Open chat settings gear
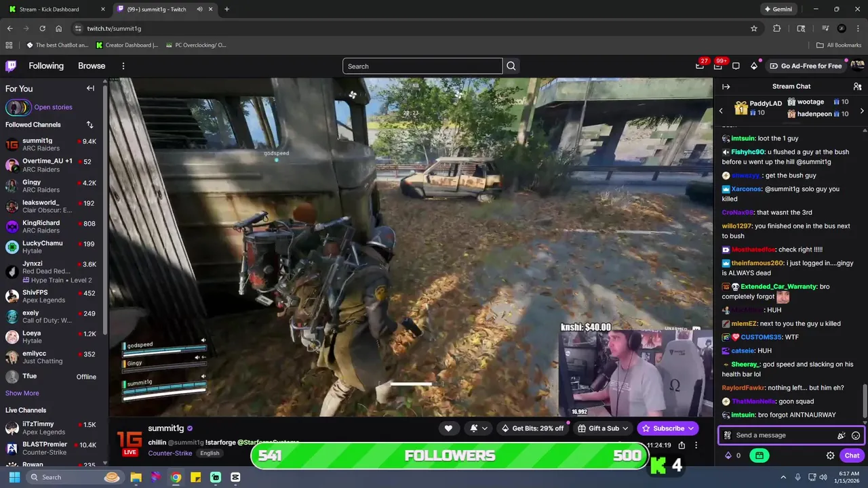Viewport: 868px width, 488px height. point(830,455)
